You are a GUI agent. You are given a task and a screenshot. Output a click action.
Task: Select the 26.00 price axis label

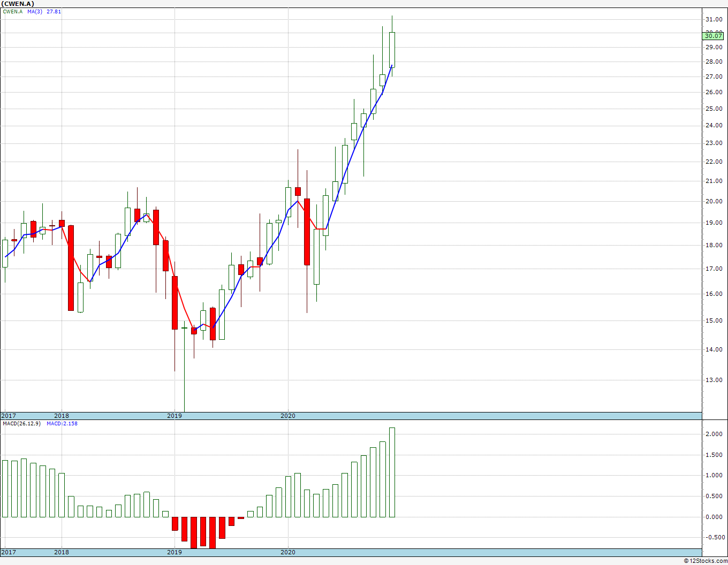click(713, 93)
